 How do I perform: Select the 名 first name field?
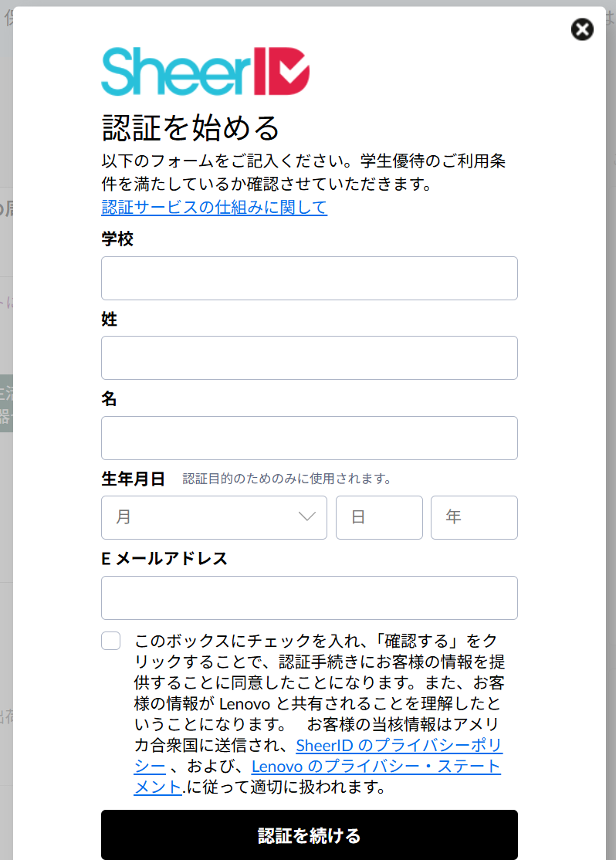(309, 438)
